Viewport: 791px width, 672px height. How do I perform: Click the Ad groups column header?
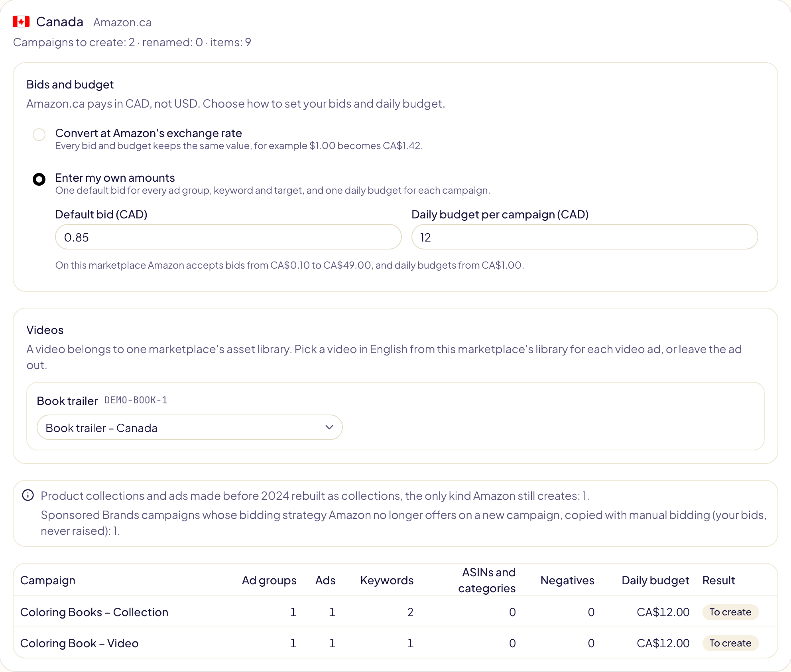click(269, 580)
